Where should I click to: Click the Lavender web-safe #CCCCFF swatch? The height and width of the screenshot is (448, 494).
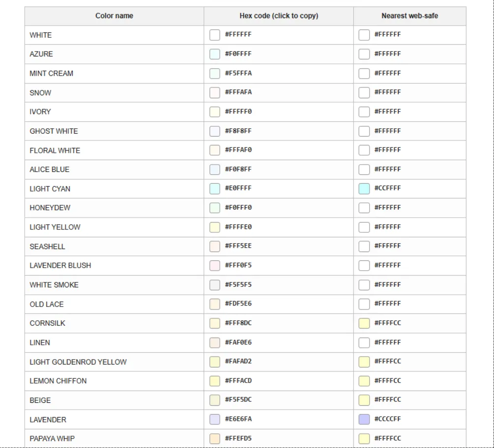[364, 420]
